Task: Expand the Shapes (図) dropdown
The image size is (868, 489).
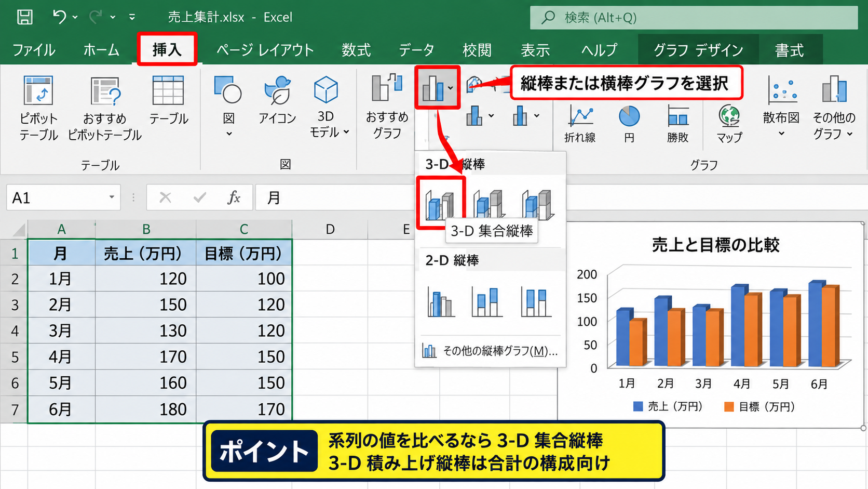Action: 229,134
